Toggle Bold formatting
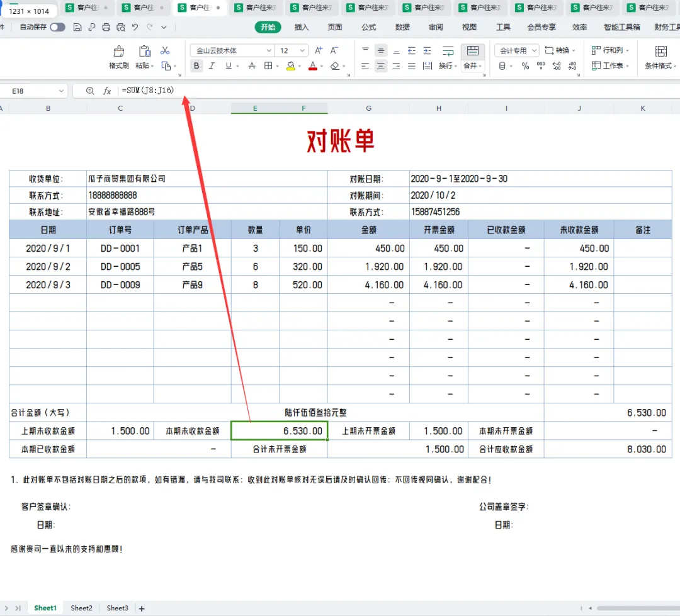680x616 pixels. tap(196, 66)
